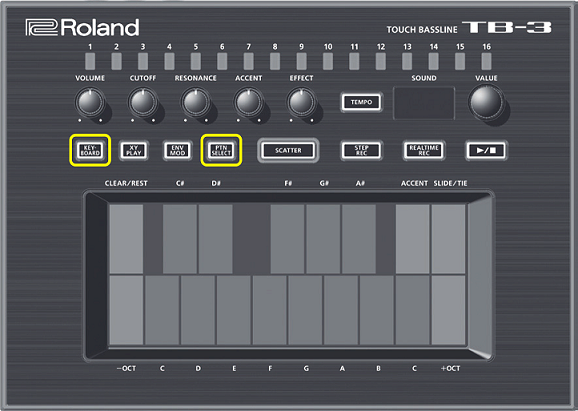The width and height of the screenshot is (578, 411).
Task: Tap the low C key pad
Action: point(162,310)
